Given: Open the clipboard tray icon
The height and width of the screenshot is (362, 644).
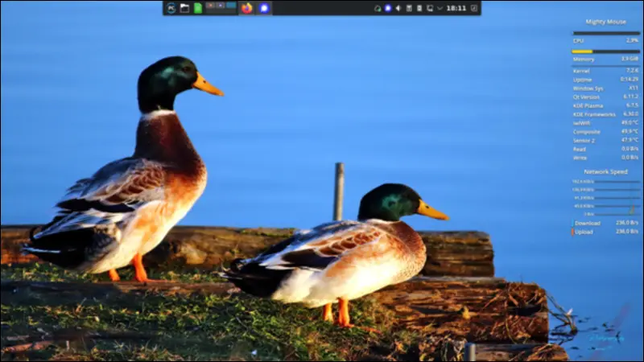Looking at the screenshot, I should pyautogui.click(x=409, y=8).
